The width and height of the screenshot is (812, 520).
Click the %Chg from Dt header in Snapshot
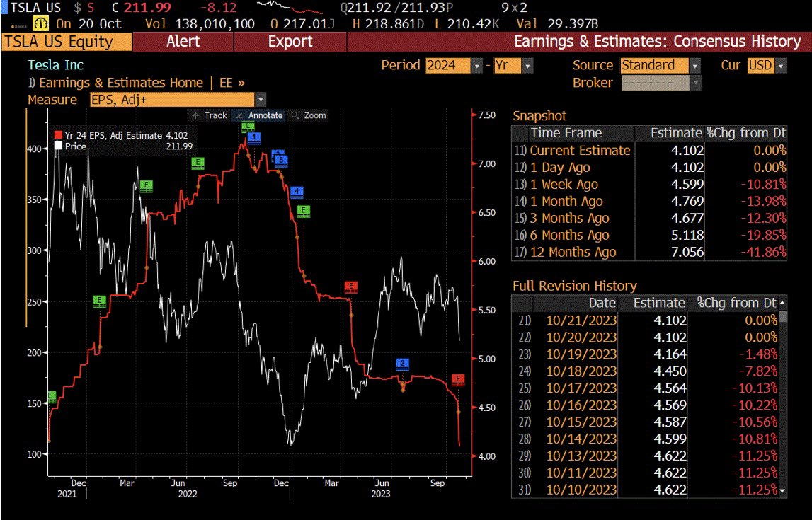746,134
